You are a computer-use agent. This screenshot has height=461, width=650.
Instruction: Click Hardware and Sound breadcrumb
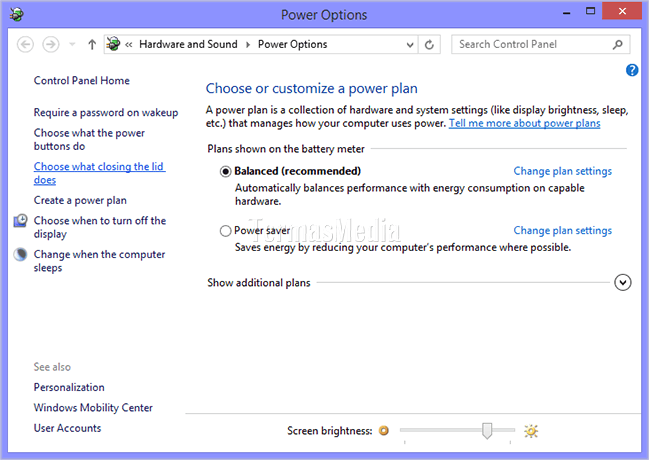click(x=188, y=44)
